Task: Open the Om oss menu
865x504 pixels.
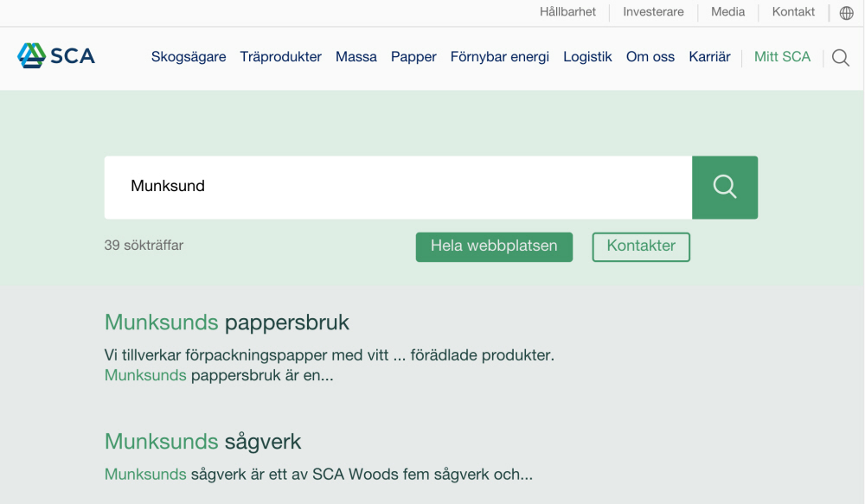Action: (x=650, y=57)
